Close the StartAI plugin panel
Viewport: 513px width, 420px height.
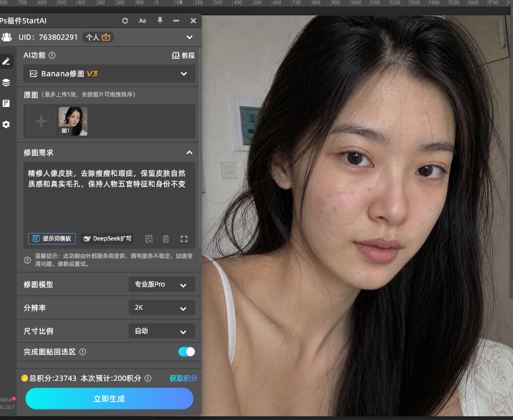(193, 21)
